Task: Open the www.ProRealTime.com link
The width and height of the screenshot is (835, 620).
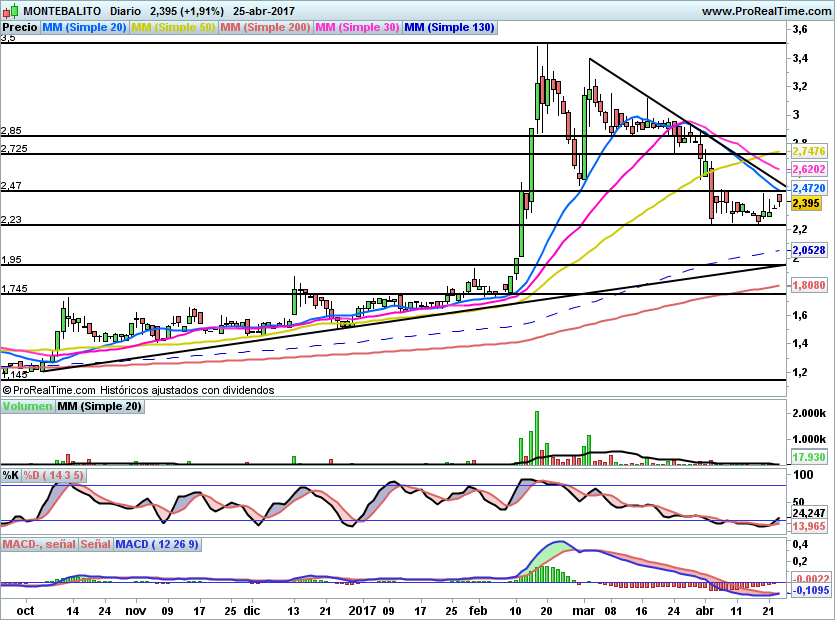Action: coord(766,10)
